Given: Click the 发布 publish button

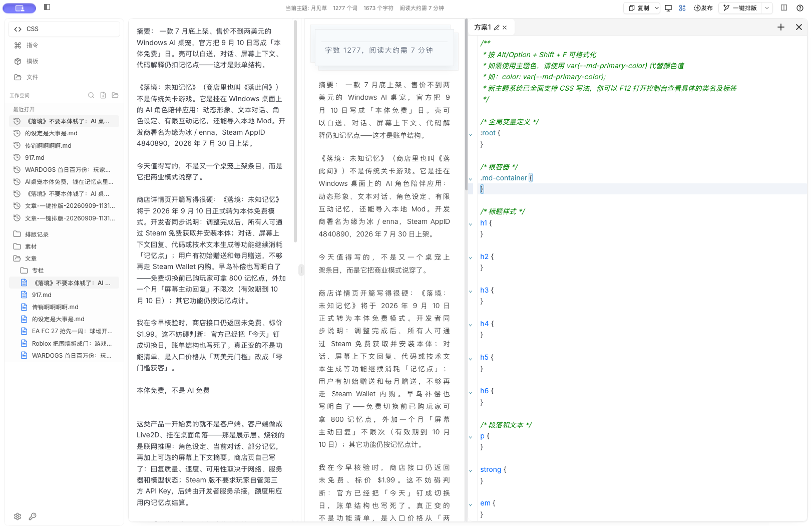Looking at the screenshot, I should (x=703, y=8).
